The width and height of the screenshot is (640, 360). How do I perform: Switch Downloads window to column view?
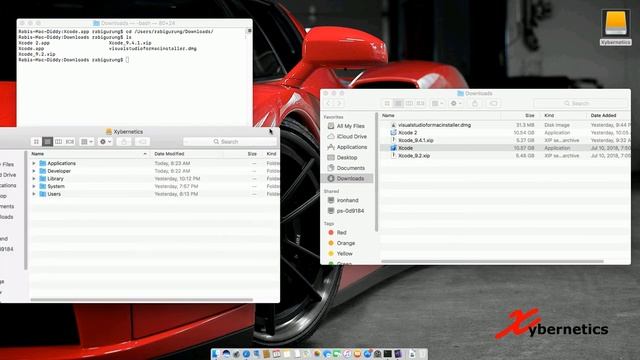409,103
